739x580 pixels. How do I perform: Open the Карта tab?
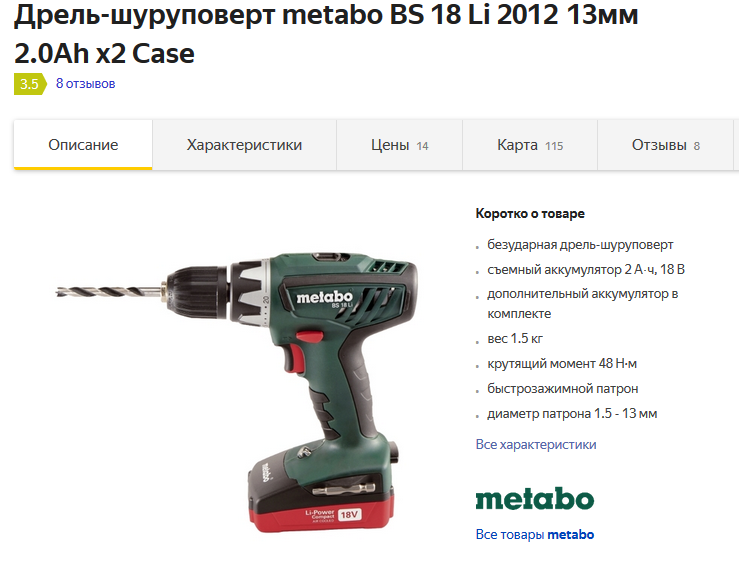pyautogui.click(x=530, y=145)
